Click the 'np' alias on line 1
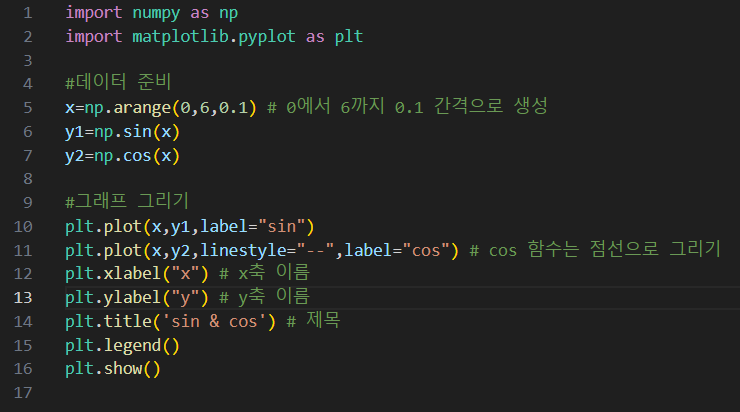Image resolution: width=740 pixels, height=412 pixels. coord(228,14)
